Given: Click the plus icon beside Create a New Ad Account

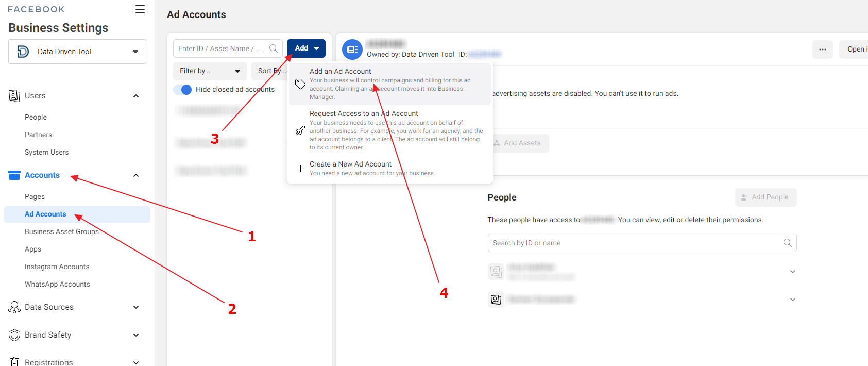Looking at the screenshot, I should coord(300,169).
